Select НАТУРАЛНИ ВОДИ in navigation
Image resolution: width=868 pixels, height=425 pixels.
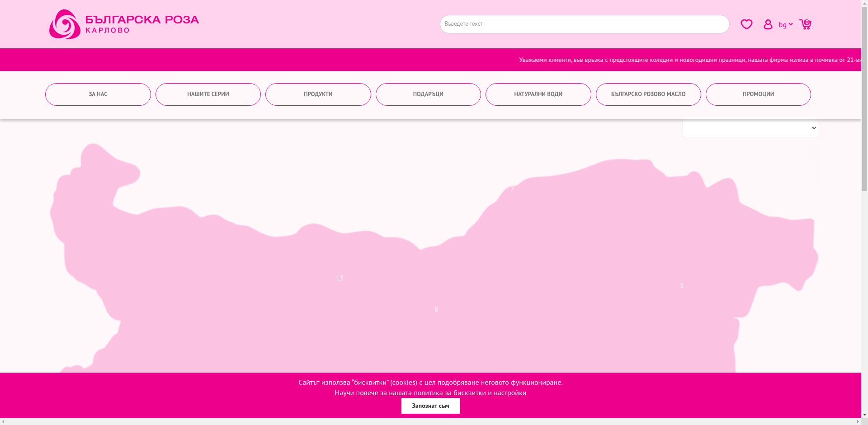coord(538,94)
